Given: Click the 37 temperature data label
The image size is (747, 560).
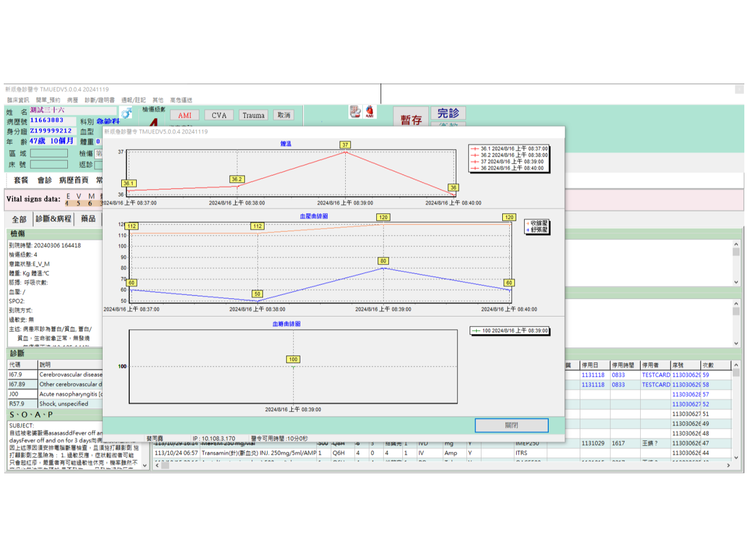Looking at the screenshot, I should click(x=345, y=145).
